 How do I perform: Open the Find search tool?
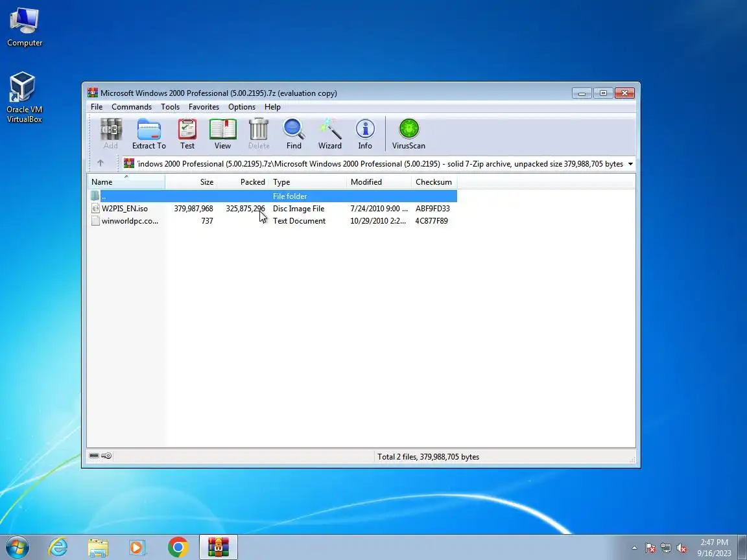[294, 134]
